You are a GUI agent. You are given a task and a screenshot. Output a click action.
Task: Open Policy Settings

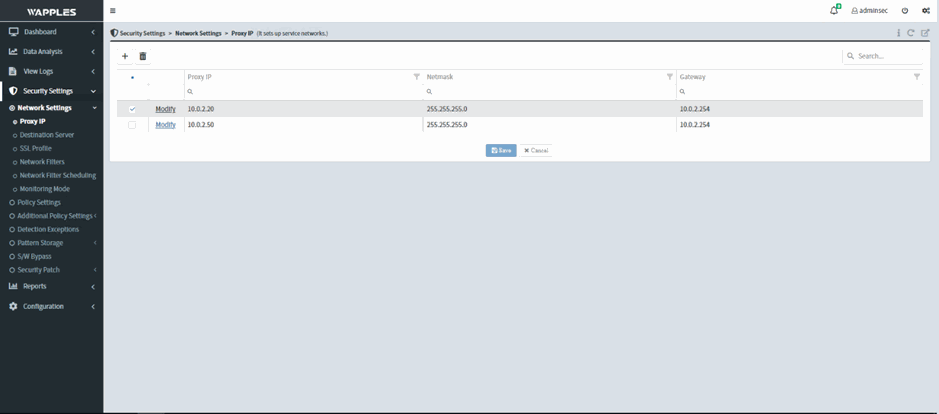pos(39,203)
